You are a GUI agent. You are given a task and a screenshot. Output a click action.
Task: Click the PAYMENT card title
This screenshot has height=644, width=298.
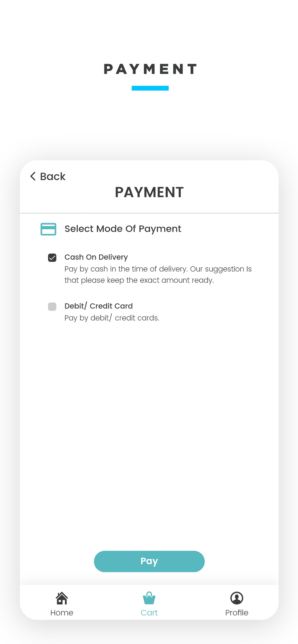pyautogui.click(x=149, y=192)
